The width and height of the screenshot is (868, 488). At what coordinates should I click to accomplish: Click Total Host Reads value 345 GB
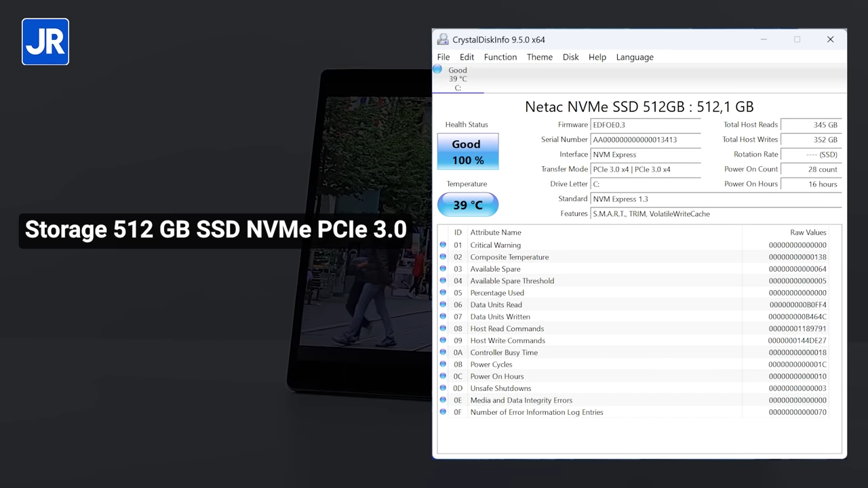pos(811,125)
